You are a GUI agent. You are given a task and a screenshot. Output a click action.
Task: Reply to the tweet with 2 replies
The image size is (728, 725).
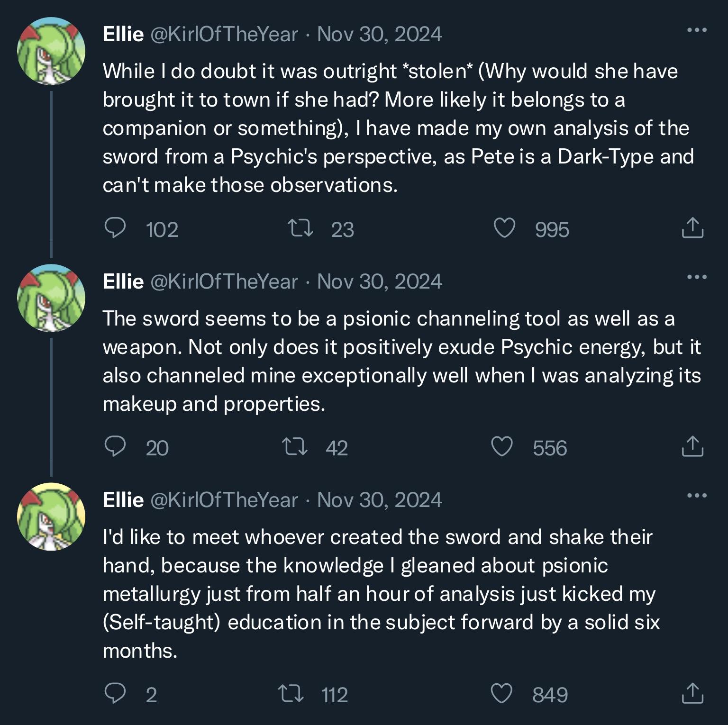116,694
